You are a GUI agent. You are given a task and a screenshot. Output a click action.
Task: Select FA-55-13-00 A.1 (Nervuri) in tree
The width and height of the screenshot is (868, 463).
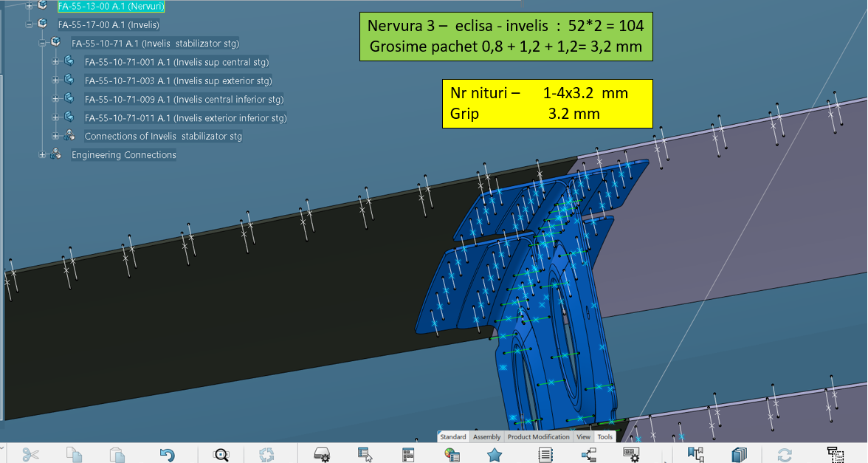click(111, 6)
